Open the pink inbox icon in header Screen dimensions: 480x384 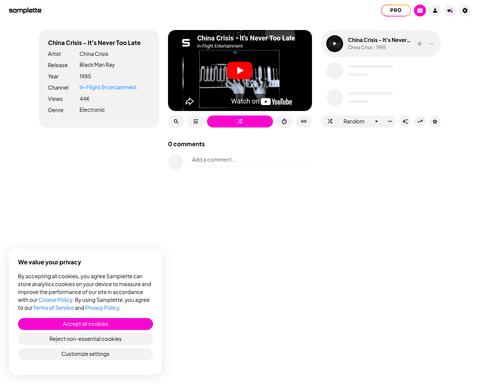[x=420, y=11]
